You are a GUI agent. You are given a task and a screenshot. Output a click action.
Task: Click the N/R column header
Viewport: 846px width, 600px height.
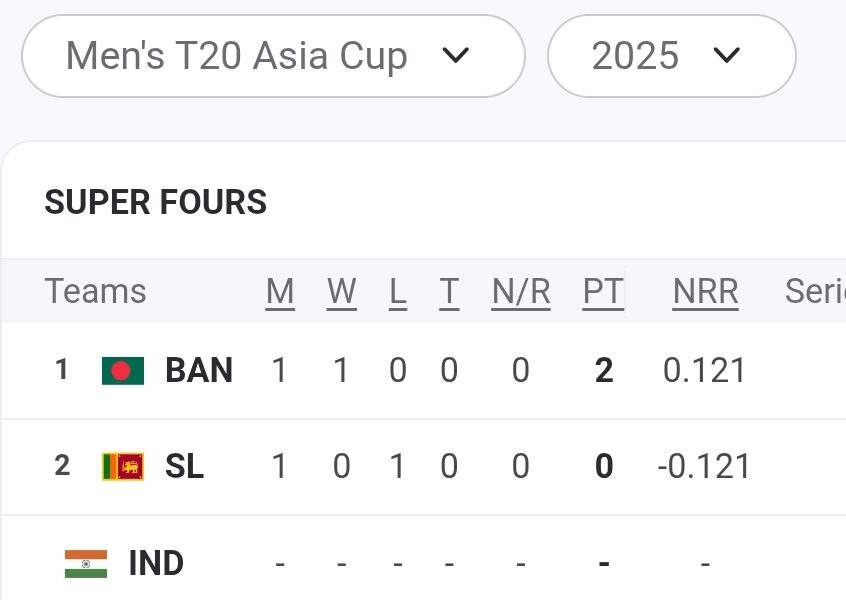521,292
